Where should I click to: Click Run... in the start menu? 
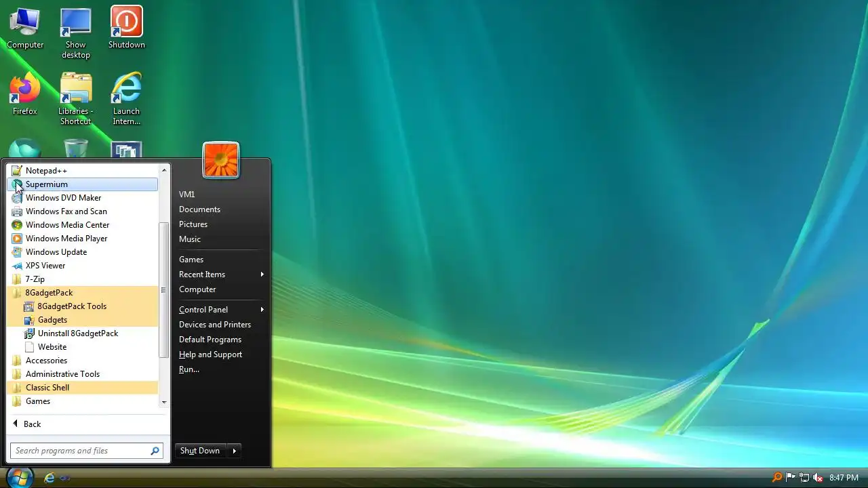(220, 369)
